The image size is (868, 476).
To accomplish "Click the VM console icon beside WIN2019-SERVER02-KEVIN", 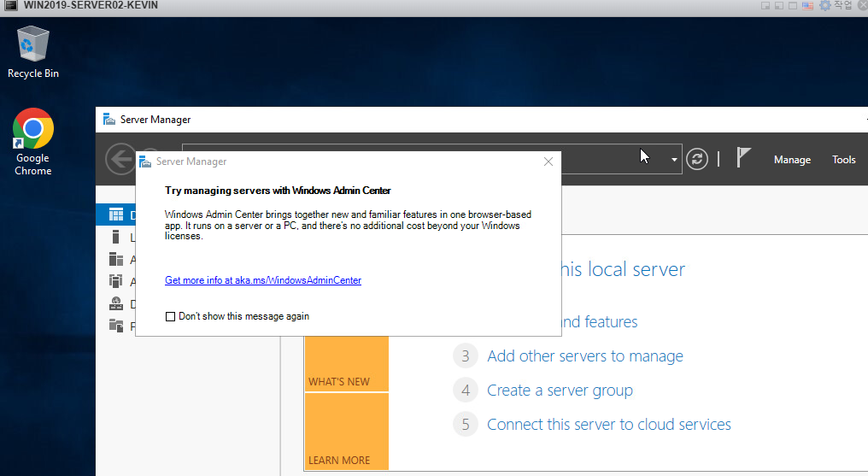I will pos(11,5).
